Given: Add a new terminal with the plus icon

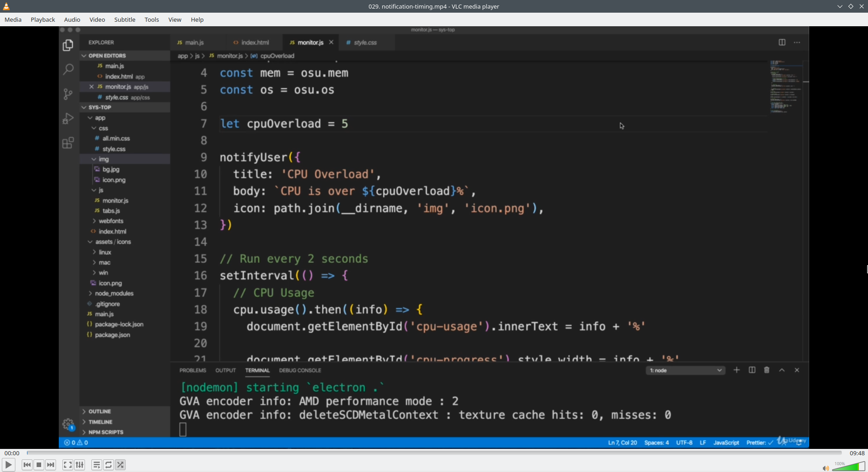Looking at the screenshot, I should click(736, 370).
